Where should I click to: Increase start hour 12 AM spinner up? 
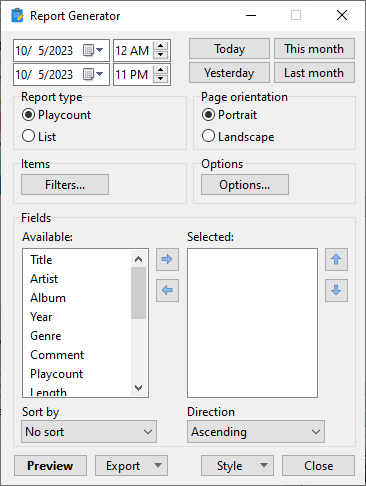click(x=161, y=46)
